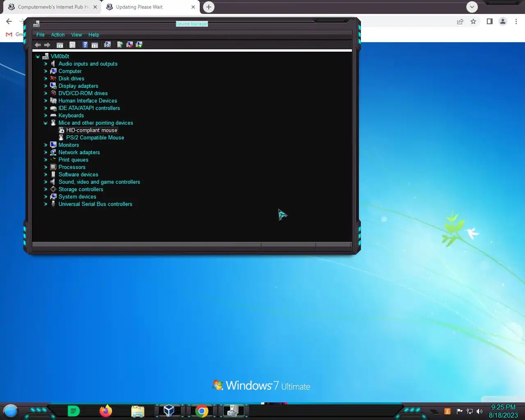This screenshot has height=420, width=525.
Task: Click Chrome's back navigation arrow
Action: tap(9, 21)
